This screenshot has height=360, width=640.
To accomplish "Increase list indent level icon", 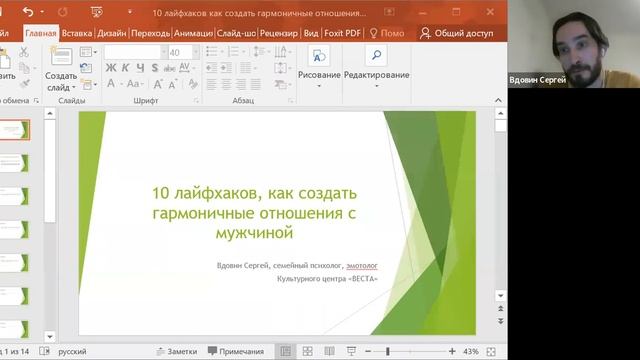I will click(226, 67).
